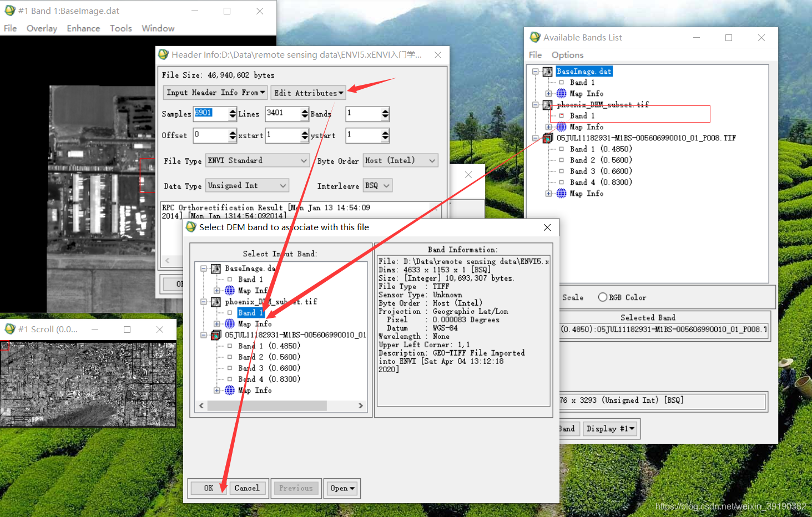Collapse 05JUL11182931 TIF node in Available Bands List
The width and height of the screenshot is (812, 517).
(x=535, y=138)
